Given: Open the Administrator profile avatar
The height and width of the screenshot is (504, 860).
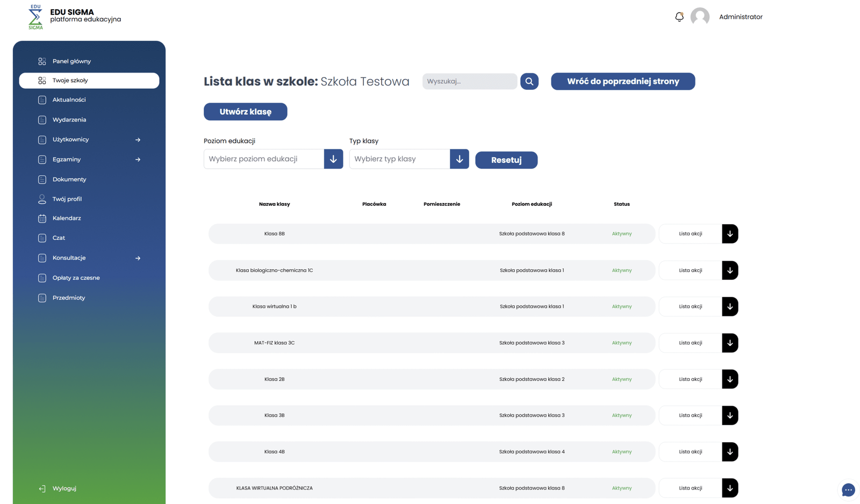Looking at the screenshot, I should point(699,17).
